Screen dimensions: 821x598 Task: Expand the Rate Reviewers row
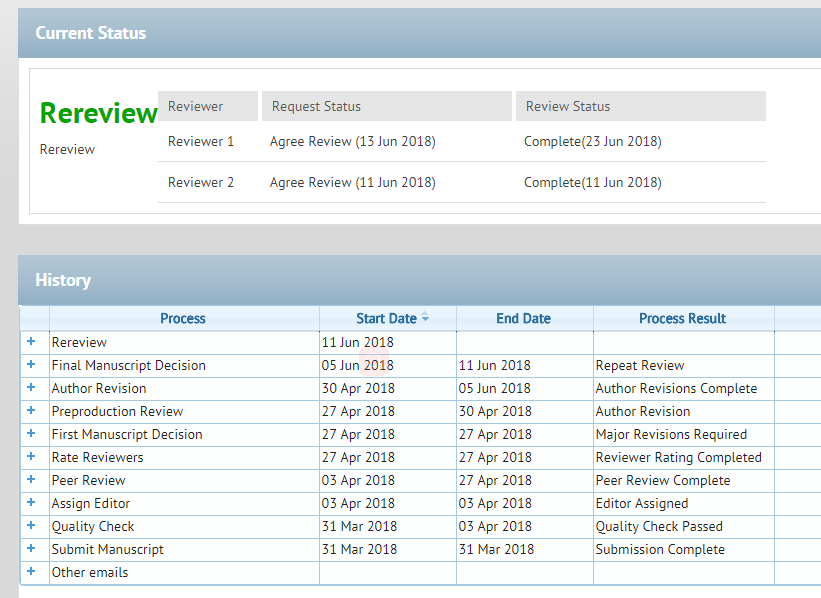(x=31, y=457)
